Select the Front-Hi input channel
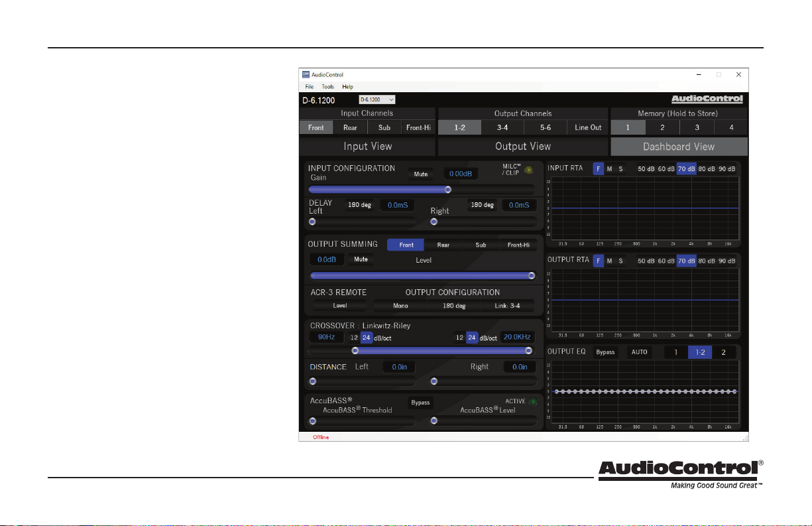 pyautogui.click(x=418, y=127)
